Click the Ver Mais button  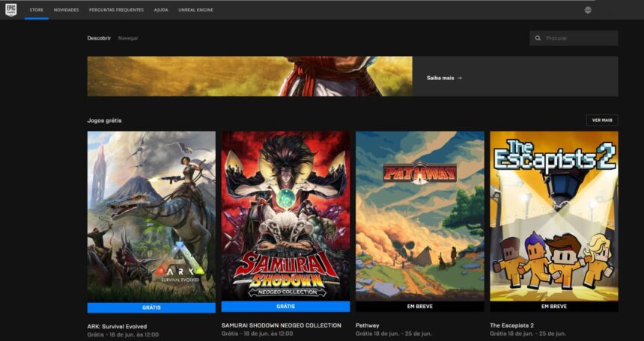[602, 120]
